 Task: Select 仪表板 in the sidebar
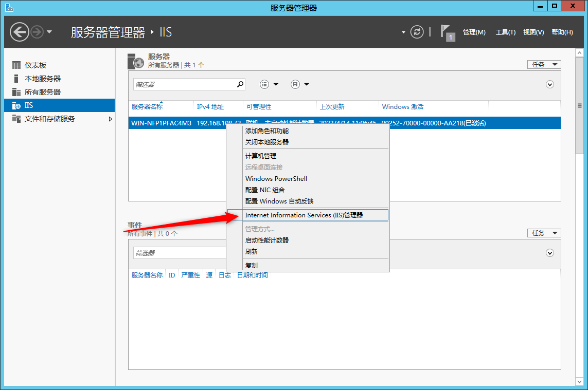[59, 65]
